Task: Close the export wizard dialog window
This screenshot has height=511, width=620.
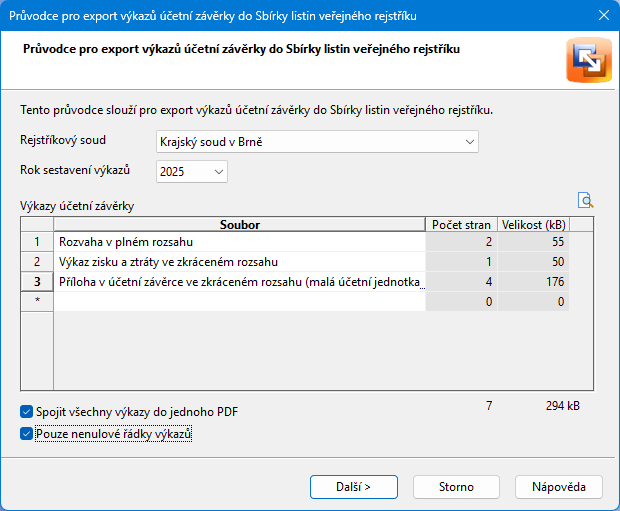Action: 601,16
